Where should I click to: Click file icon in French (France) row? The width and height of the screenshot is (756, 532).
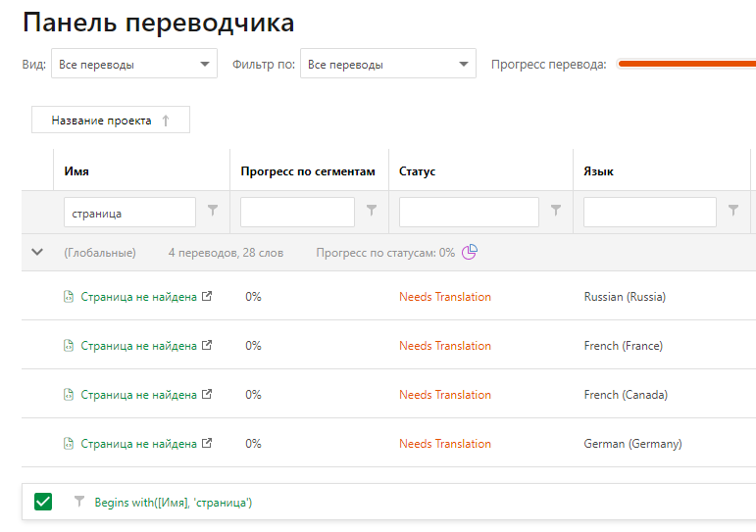(x=69, y=346)
